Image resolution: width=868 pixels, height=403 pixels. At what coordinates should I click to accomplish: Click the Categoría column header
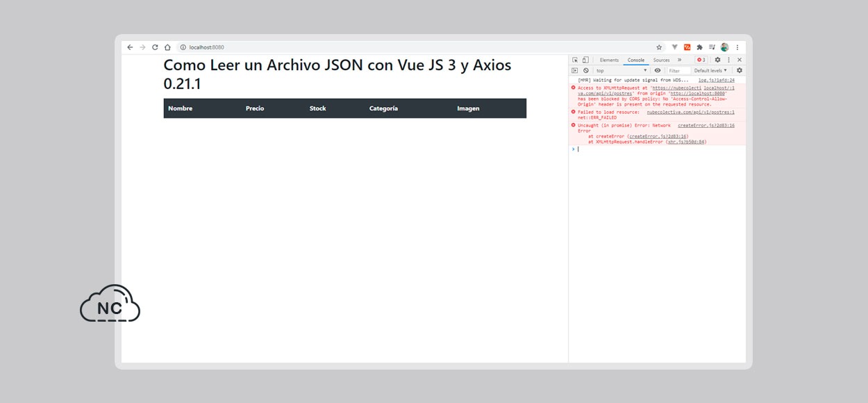pos(383,108)
